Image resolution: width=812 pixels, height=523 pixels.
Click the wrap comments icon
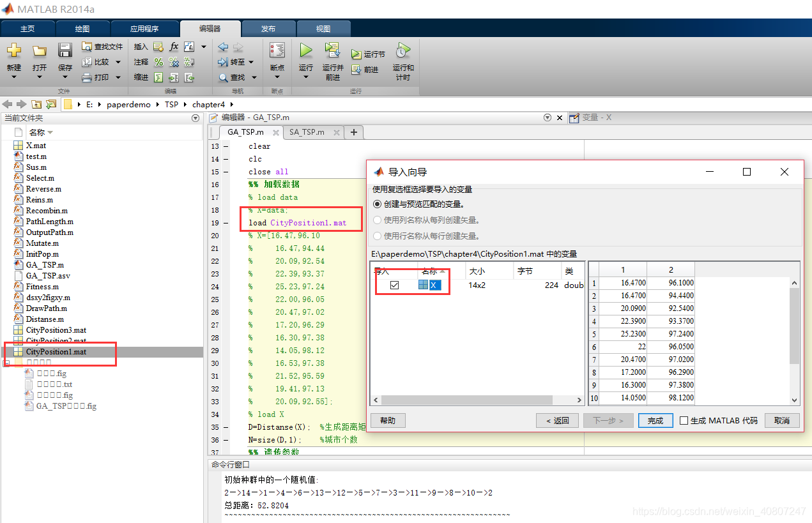pyautogui.click(x=189, y=62)
